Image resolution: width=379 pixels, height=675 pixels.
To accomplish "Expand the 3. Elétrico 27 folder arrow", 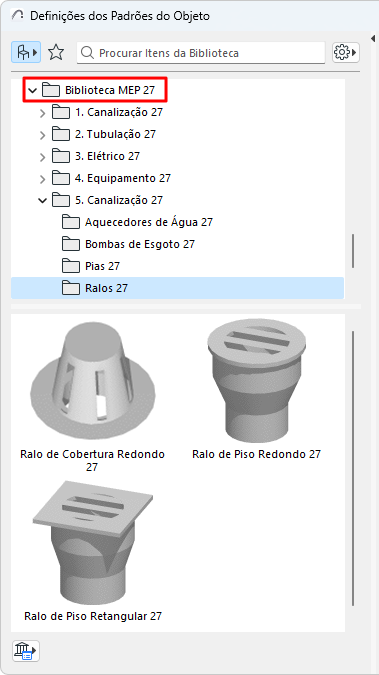I will coord(42,157).
